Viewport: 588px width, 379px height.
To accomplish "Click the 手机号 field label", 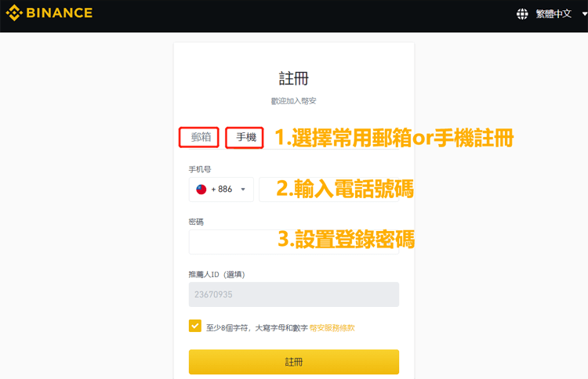I will pyautogui.click(x=200, y=169).
